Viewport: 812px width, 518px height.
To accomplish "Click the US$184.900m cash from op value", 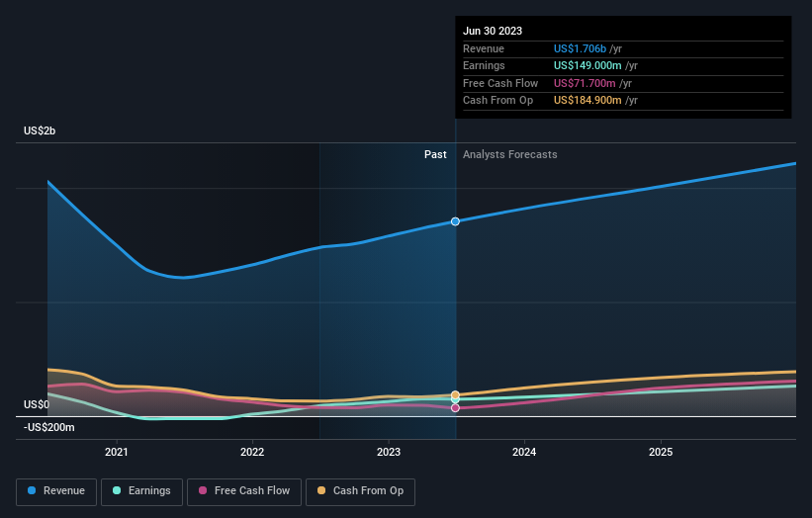I will point(587,101).
